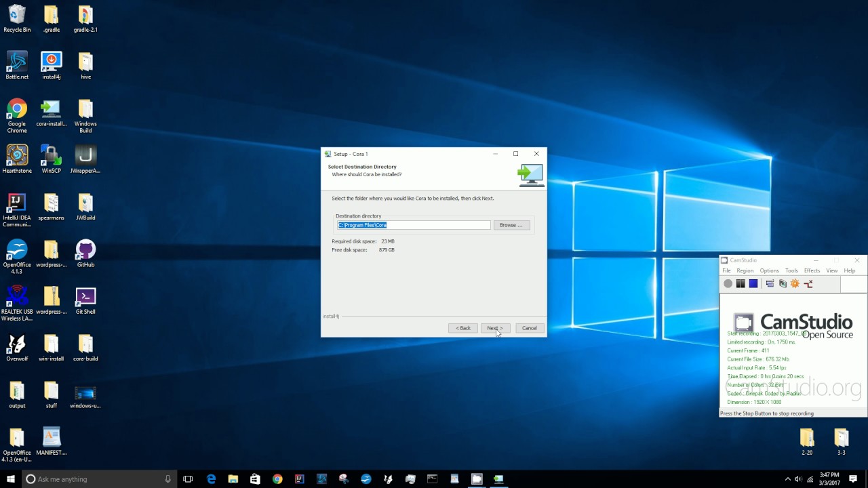The width and height of the screenshot is (868, 488).
Task: Cancel the Cora setup wizard
Action: pos(529,328)
